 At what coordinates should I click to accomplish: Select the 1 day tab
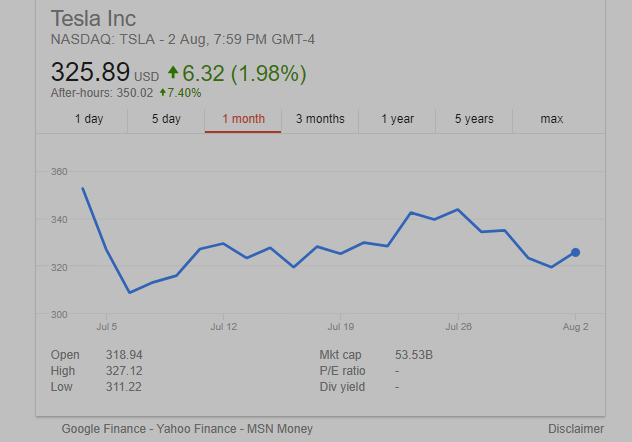click(x=89, y=119)
